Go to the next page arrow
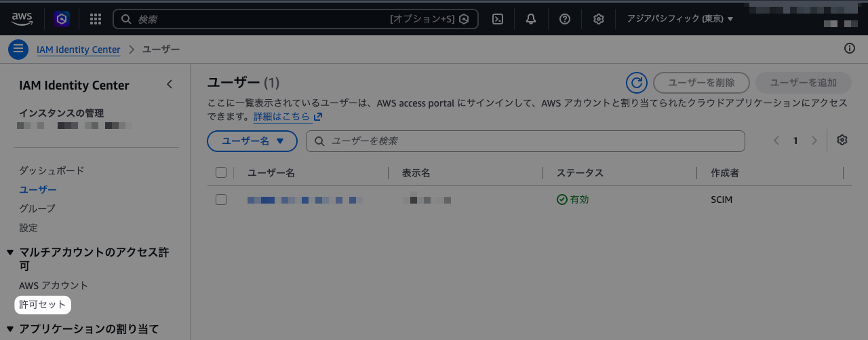Viewport: 868px width, 340px height. click(x=814, y=140)
